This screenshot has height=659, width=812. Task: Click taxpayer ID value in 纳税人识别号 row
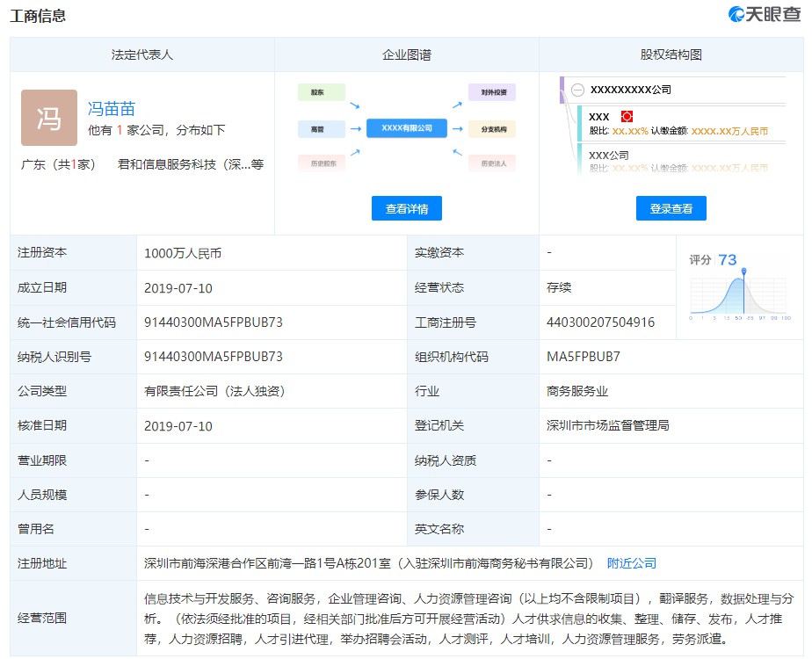pyautogui.click(x=214, y=357)
